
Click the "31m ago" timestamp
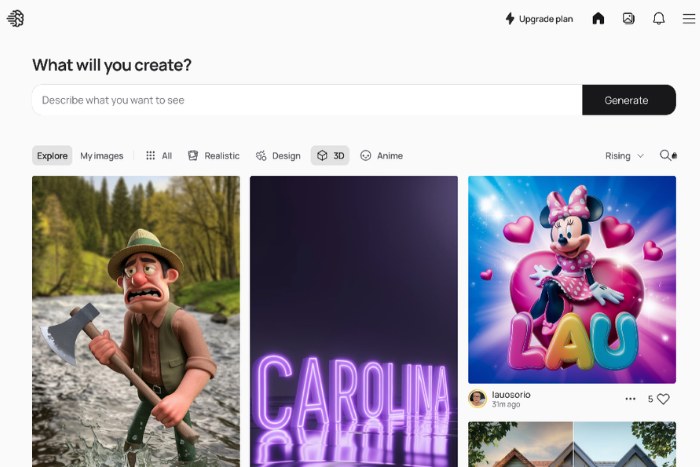click(506, 404)
